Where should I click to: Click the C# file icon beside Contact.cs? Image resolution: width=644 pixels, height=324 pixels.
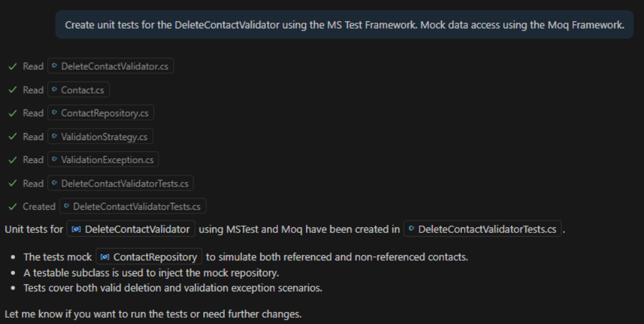55,90
